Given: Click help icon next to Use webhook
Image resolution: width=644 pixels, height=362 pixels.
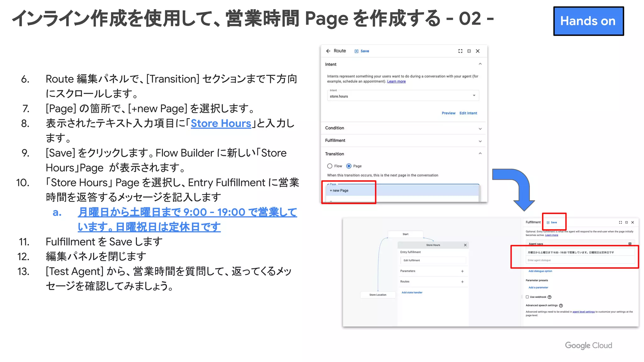Looking at the screenshot, I should (550, 297).
